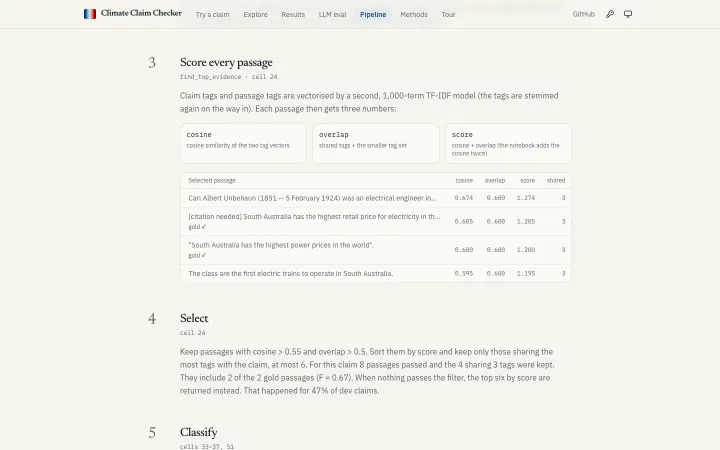Click score value 1.195
Image resolution: width=720 pixels, height=450 pixels.
[x=526, y=273]
